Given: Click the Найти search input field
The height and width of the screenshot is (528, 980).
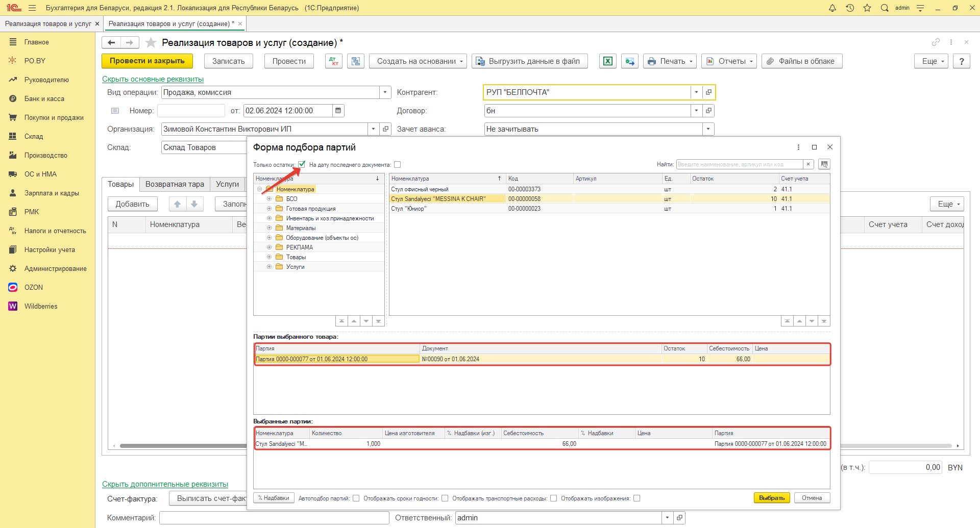Looking at the screenshot, I should point(740,164).
